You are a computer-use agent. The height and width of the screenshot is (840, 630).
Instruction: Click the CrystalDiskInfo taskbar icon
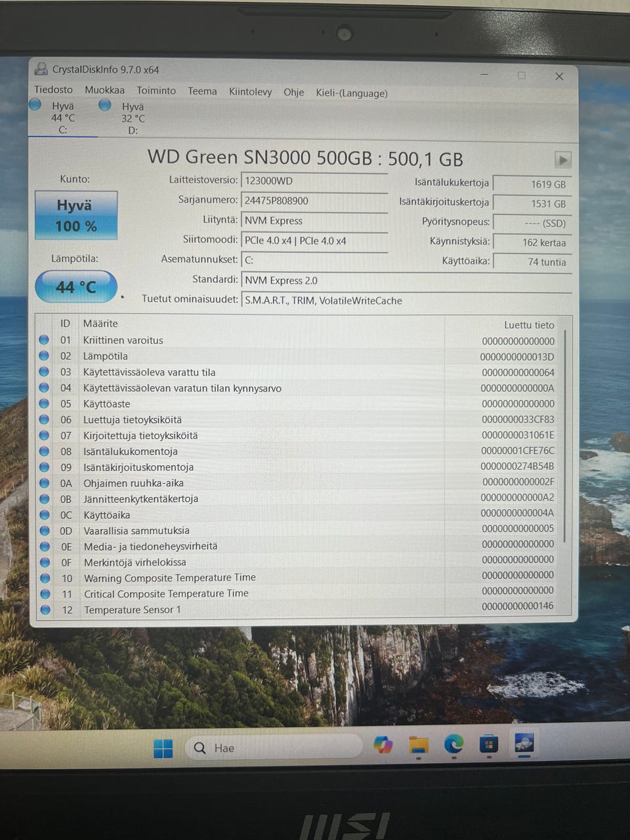[524, 744]
